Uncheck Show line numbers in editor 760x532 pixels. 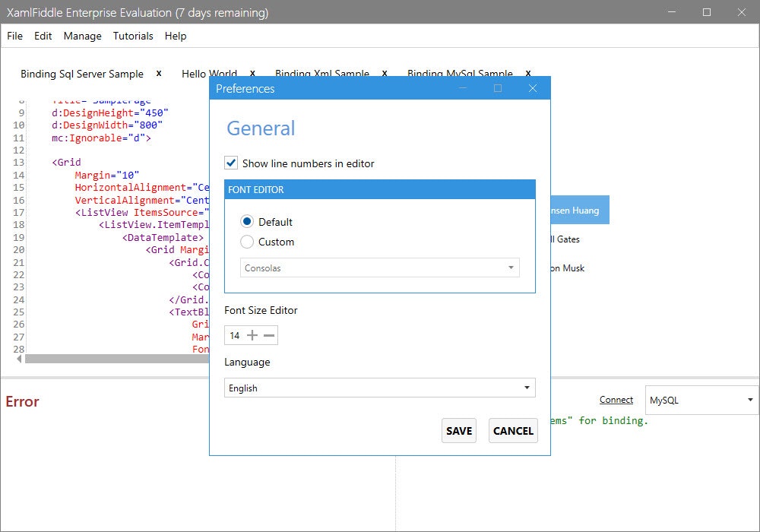pyautogui.click(x=231, y=163)
